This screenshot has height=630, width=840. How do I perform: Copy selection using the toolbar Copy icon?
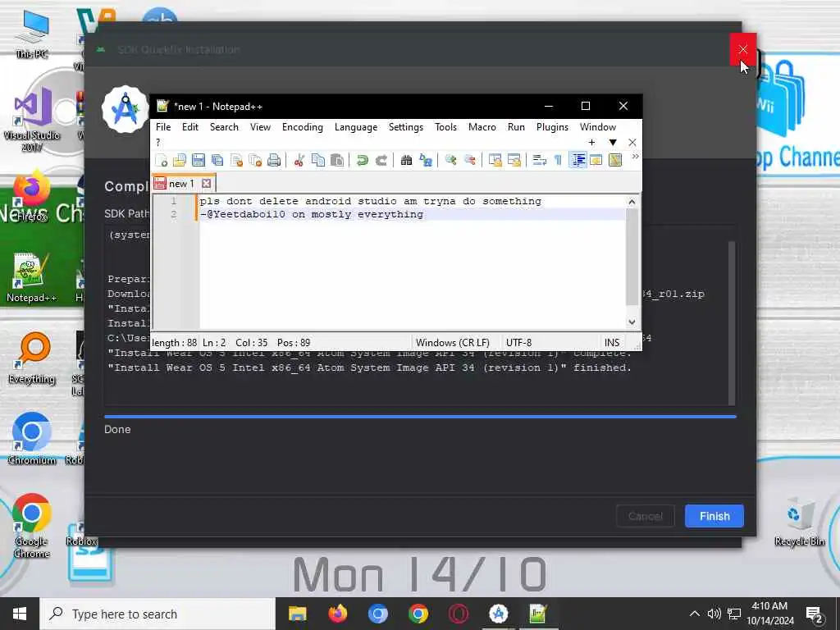[x=317, y=160]
